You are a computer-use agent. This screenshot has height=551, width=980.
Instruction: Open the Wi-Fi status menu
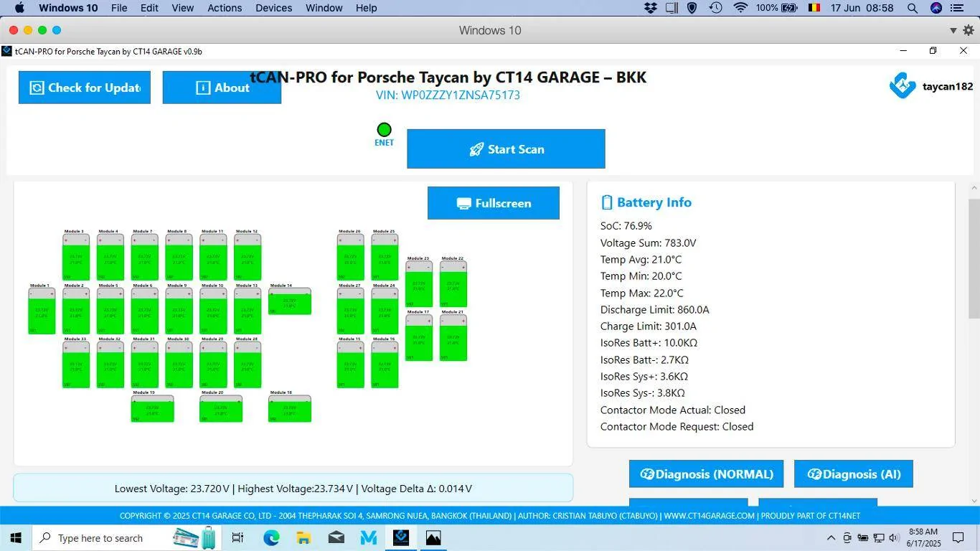pyautogui.click(x=740, y=8)
